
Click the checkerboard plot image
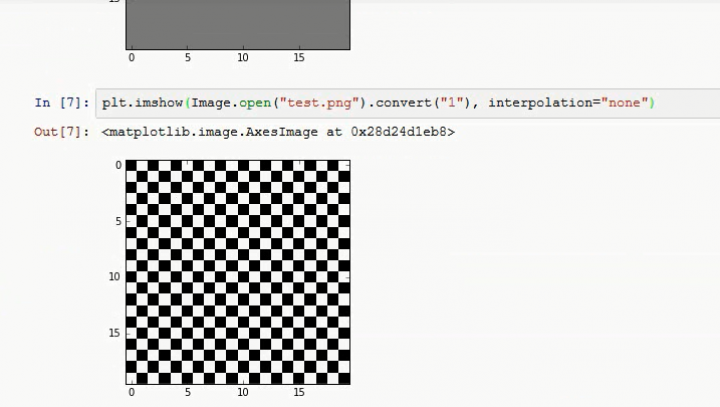coord(238,272)
